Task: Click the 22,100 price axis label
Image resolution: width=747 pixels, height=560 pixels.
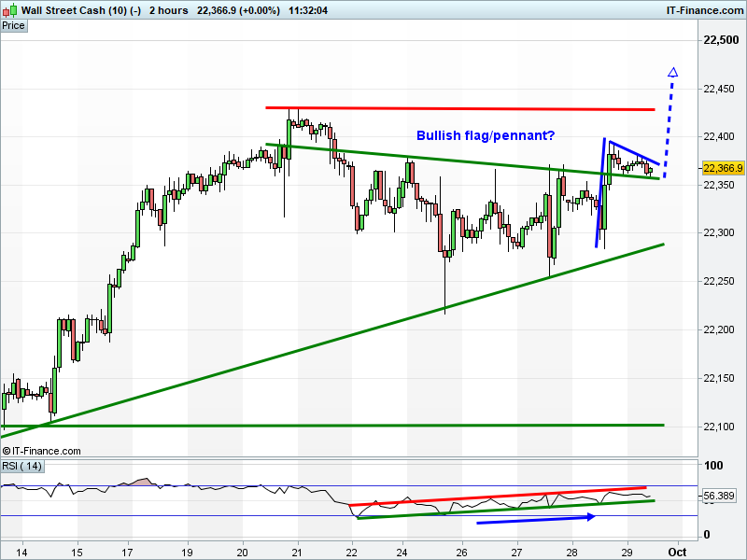Action: coord(718,427)
